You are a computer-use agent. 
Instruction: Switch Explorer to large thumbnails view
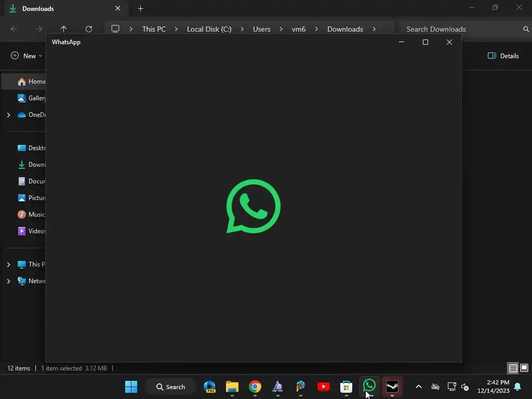(x=524, y=368)
